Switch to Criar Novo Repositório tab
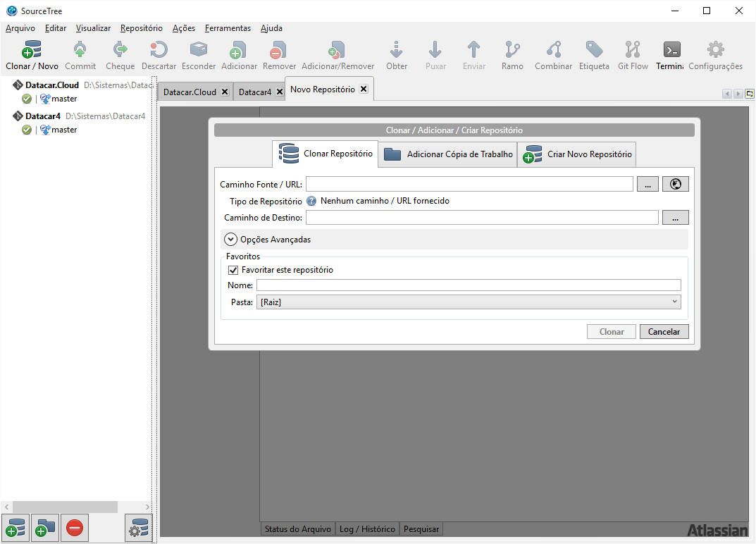 [576, 154]
